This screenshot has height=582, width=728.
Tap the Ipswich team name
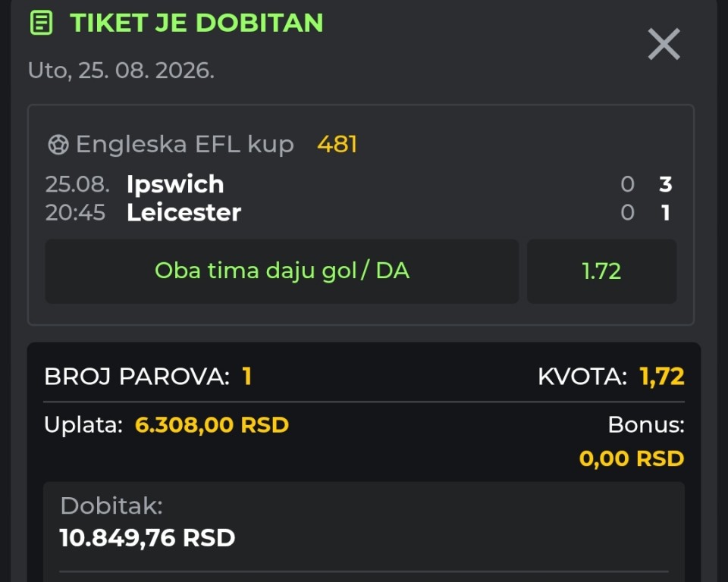[x=175, y=185]
